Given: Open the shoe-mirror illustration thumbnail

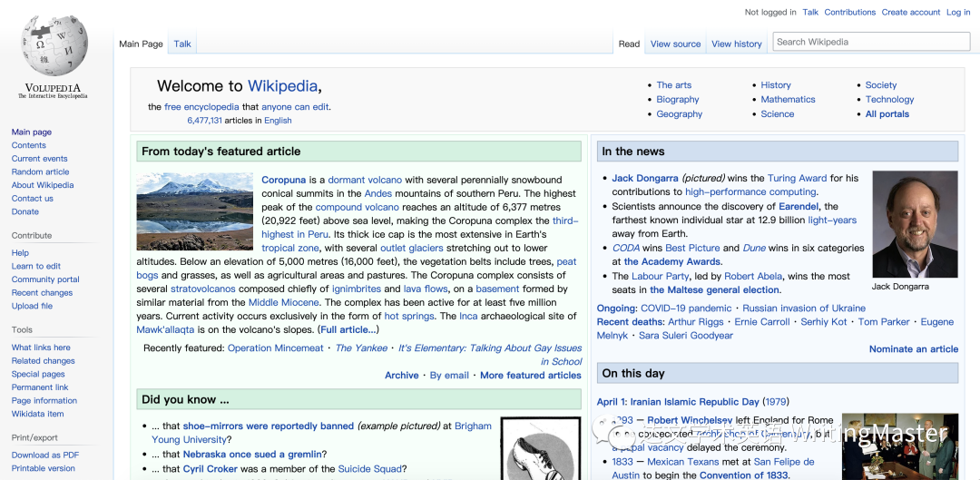Looking at the screenshot, I should click(x=541, y=448).
